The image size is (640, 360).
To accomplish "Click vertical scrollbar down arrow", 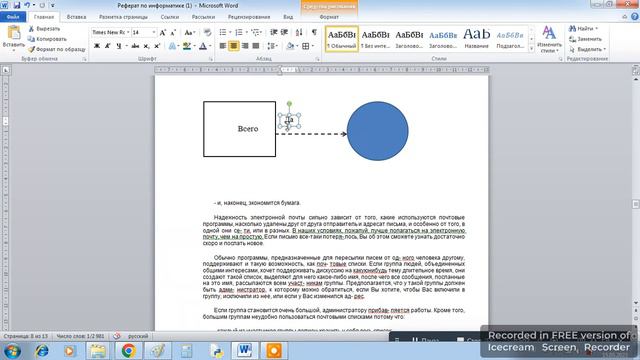I will tap(636, 303).
